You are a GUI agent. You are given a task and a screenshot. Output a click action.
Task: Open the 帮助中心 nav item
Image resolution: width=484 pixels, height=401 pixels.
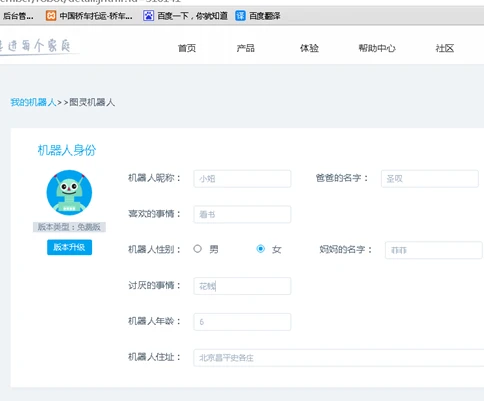point(377,48)
